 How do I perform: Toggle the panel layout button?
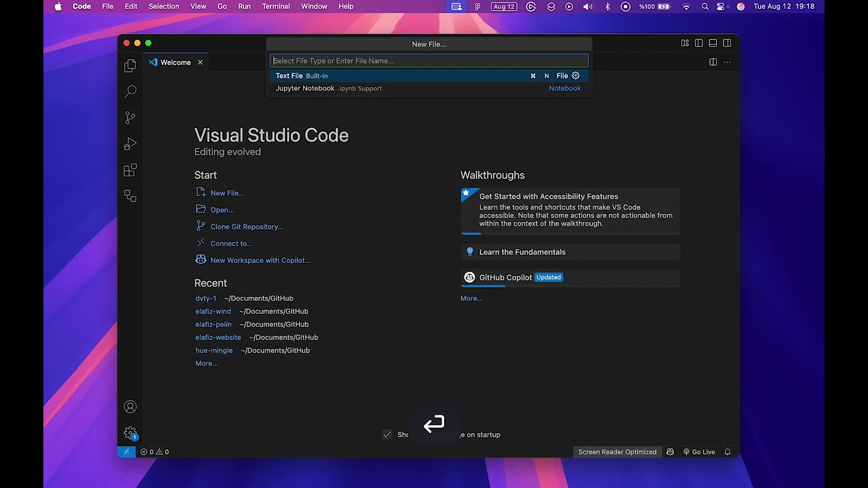pyautogui.click(x=713, y=43)
